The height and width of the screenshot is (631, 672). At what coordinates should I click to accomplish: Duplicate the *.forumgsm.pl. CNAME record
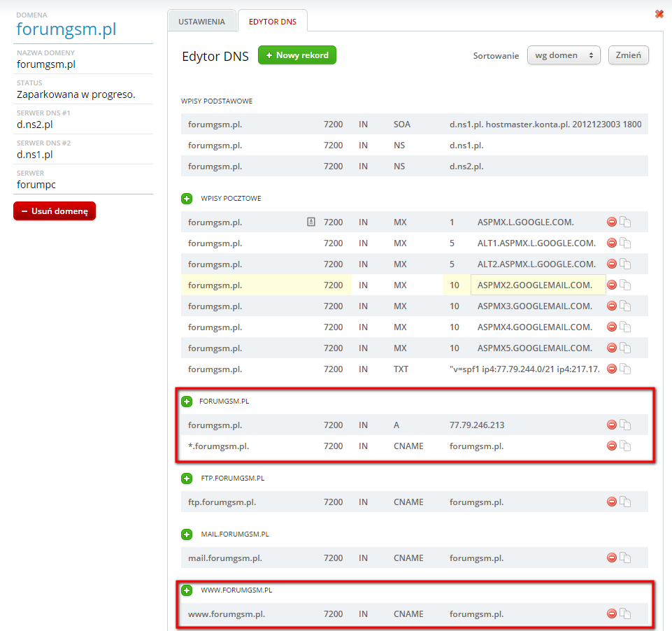tap(626, 446)
